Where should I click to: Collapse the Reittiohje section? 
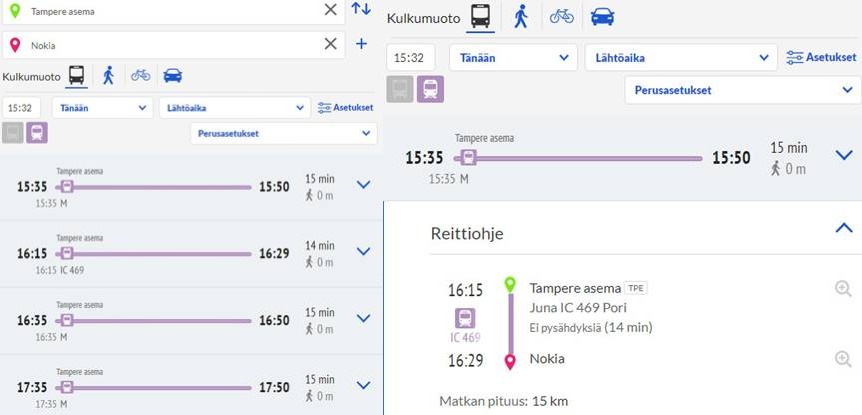click(x=843, y=229)
